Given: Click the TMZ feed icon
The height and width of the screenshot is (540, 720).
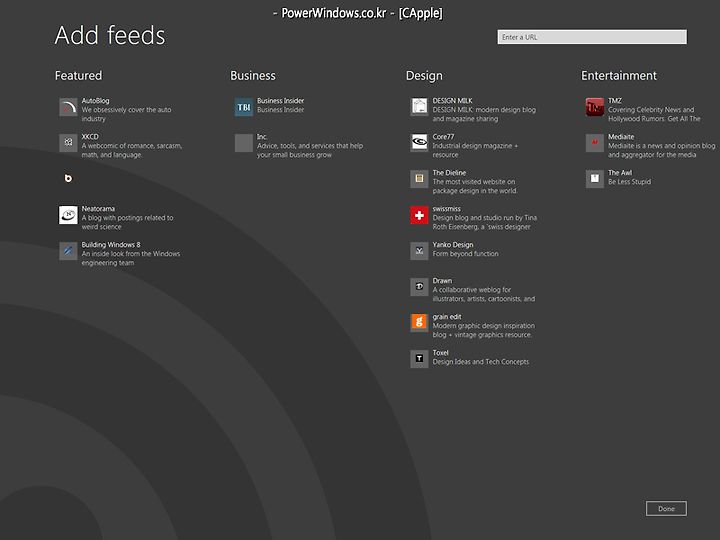Looking at the screenshot, I should pos(595,107).
